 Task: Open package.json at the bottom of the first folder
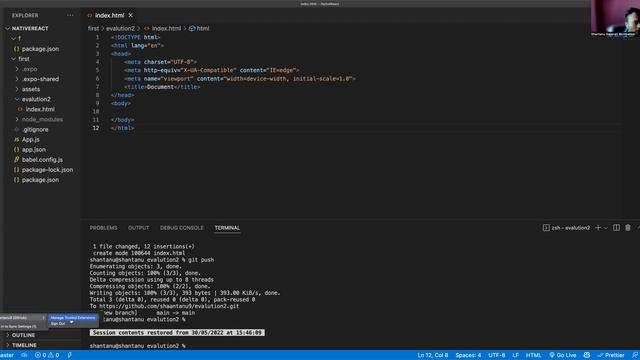pos(40,180)
